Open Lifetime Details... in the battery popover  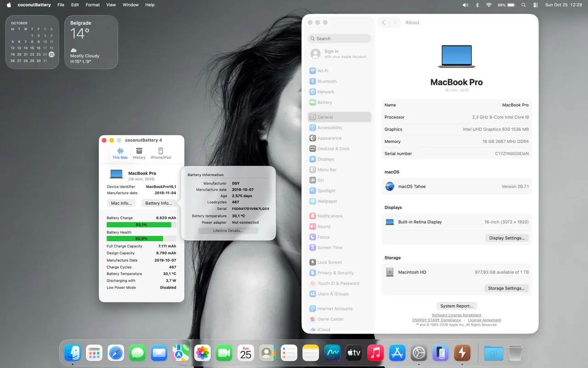point(228,230)
